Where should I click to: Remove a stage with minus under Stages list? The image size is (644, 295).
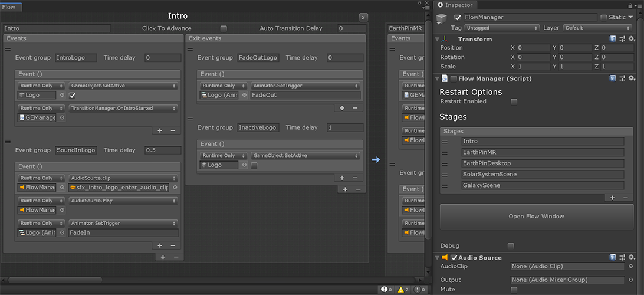coord(626,198)
